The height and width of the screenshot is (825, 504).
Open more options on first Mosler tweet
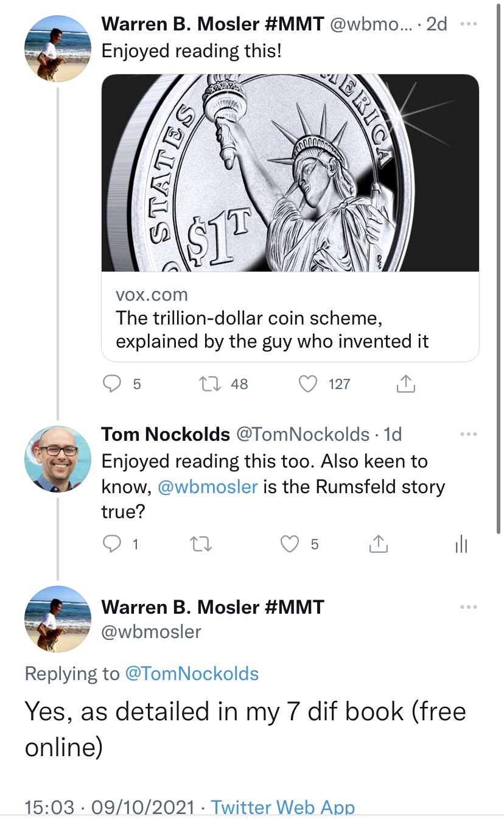pos(469,24)
